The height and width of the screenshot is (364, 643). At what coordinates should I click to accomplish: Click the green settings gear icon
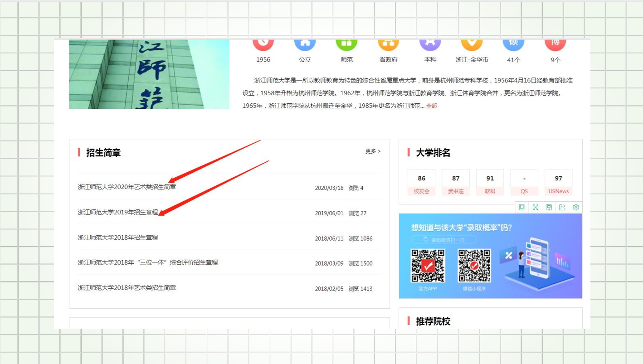pos(575,207)
